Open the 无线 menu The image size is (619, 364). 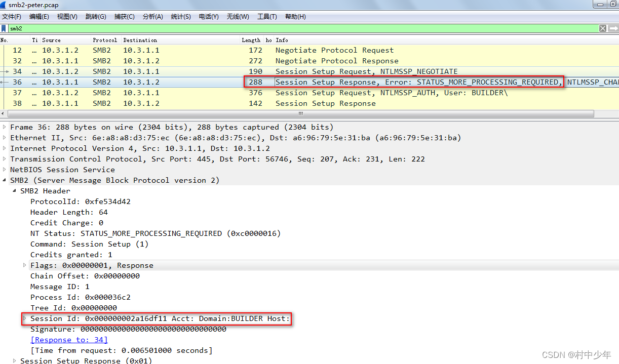click(237, 16)
